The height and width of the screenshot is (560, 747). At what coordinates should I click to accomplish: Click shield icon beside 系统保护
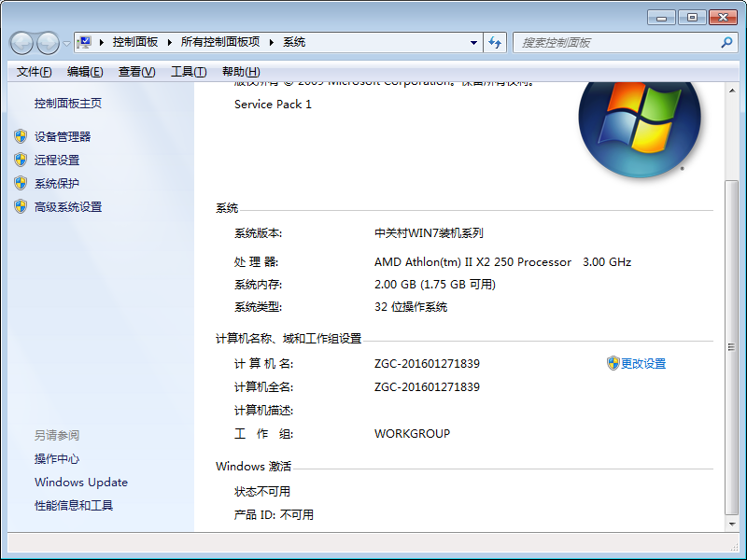point(21,183)
